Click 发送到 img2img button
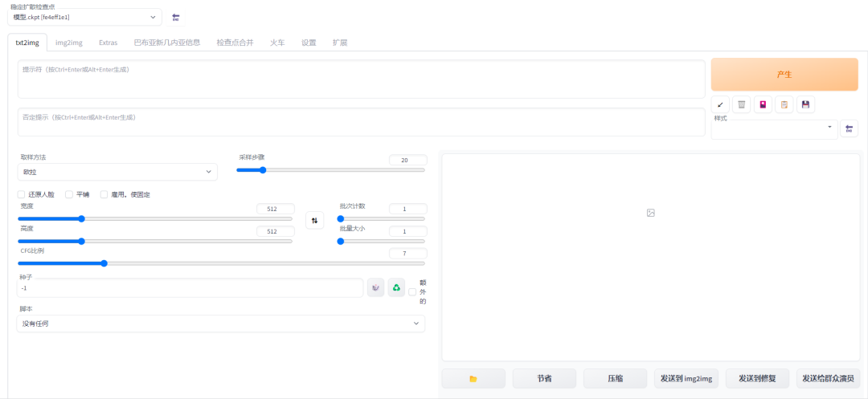 coord(686,379)
